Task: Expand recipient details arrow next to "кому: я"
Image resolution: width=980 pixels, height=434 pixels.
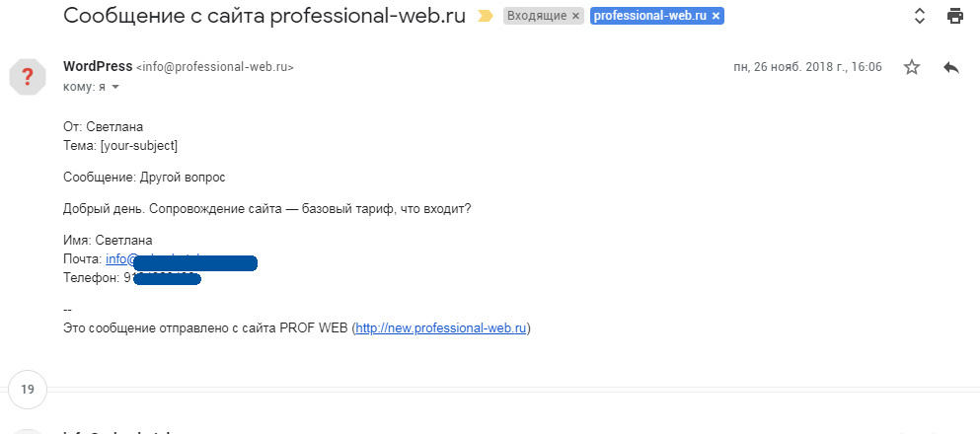Action: point(115,88)
